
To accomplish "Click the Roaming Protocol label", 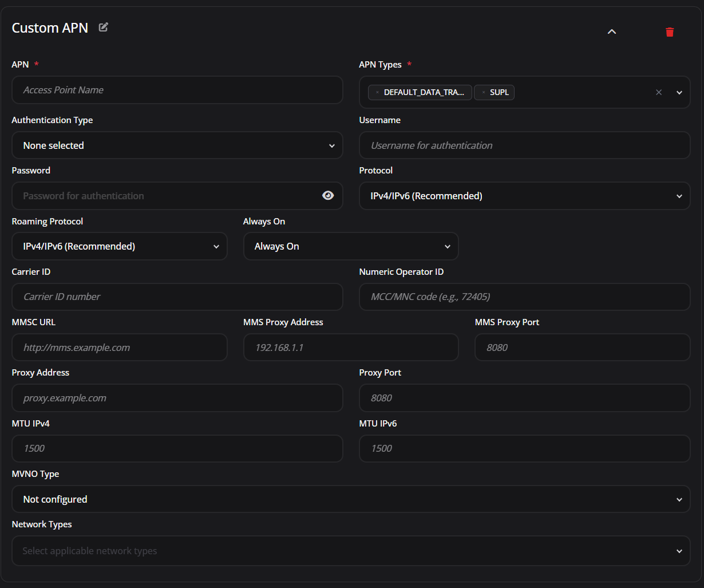I will coord(48,222).
